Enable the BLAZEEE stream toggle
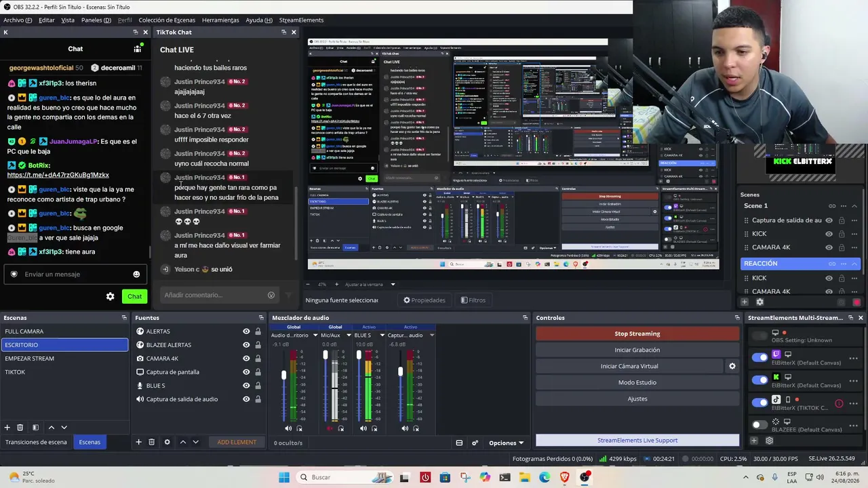This screenshot has width=868, height=488. point(760,425)
